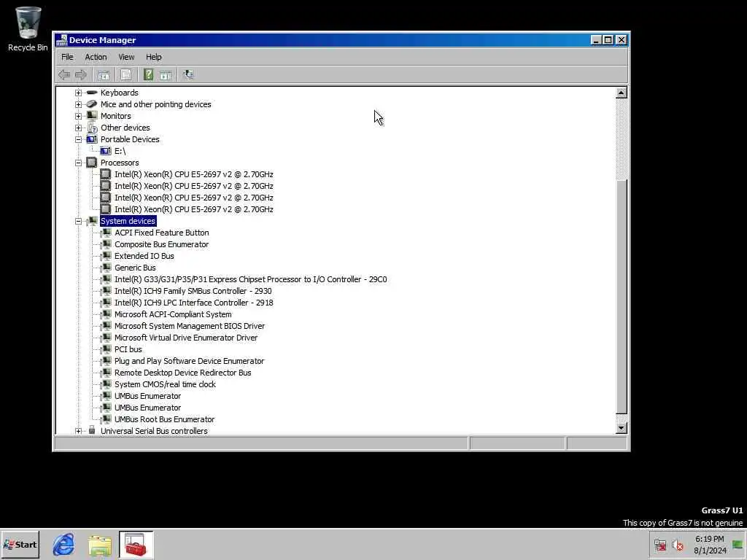This screenshot has width=747, height=560.
Task: Click the question-mark Other devices icon
Action: 92,128
